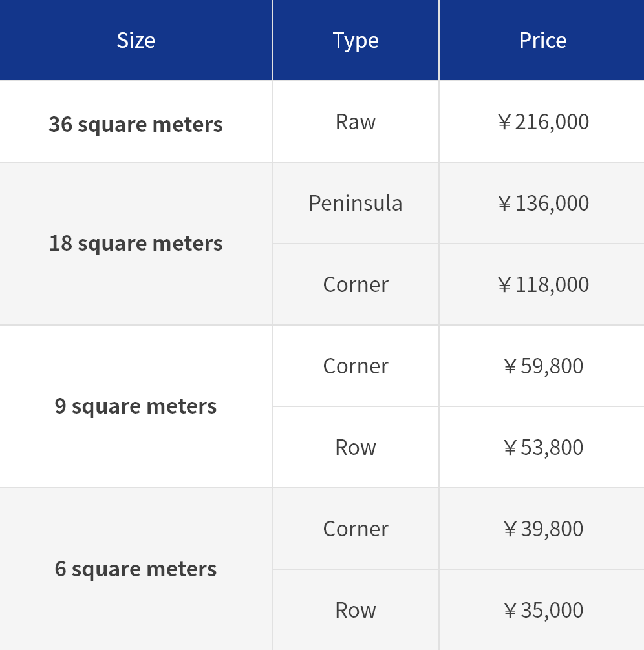Select the Raw type cell
The image size is (644, 650).
coord(356,122)
